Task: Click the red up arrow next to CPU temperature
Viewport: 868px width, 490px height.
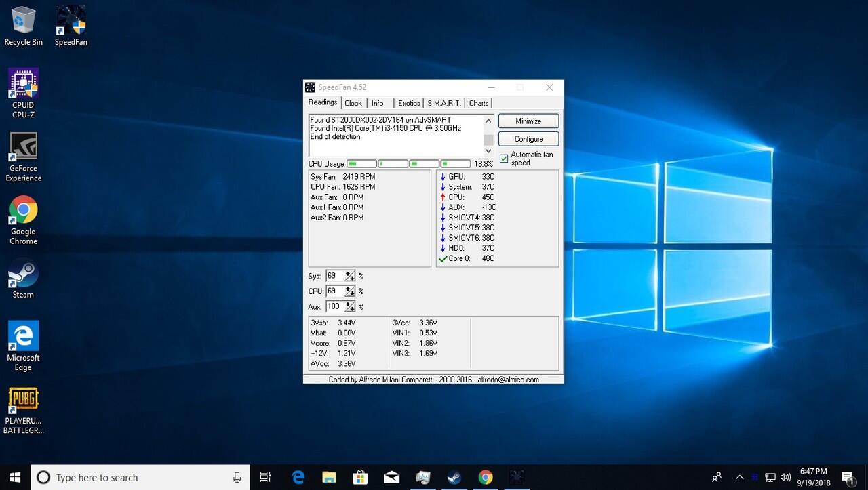Action: click(x=443, y=197)
